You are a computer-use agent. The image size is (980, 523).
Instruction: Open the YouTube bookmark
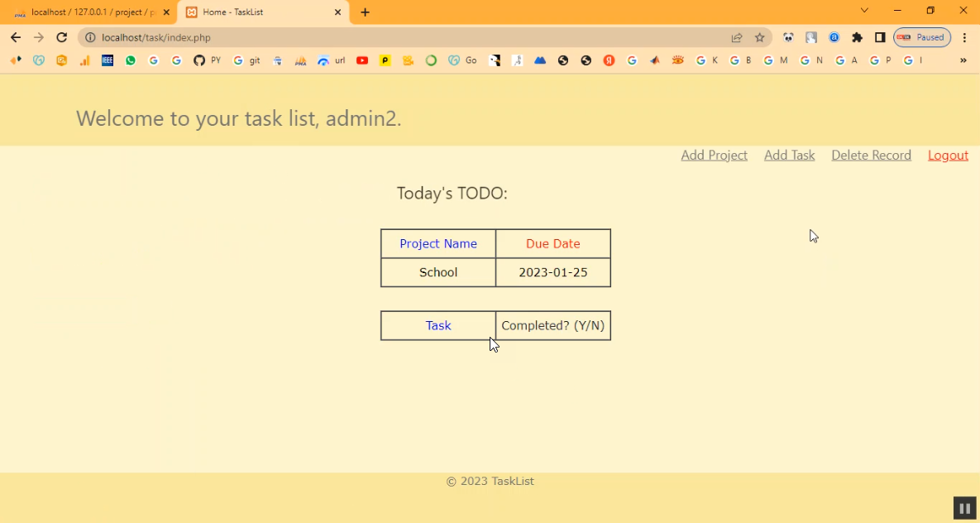[x=362, y=60]
